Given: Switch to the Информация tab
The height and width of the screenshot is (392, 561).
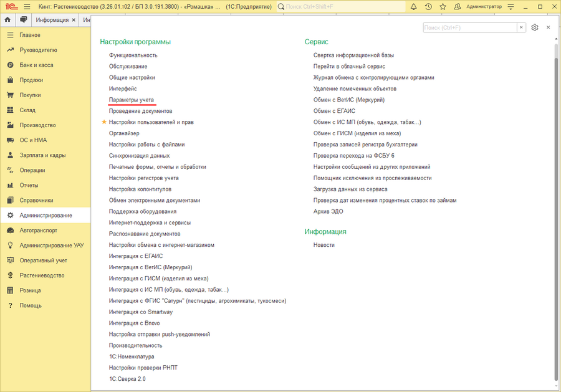Looking at the screenshot, I should 52,20.
